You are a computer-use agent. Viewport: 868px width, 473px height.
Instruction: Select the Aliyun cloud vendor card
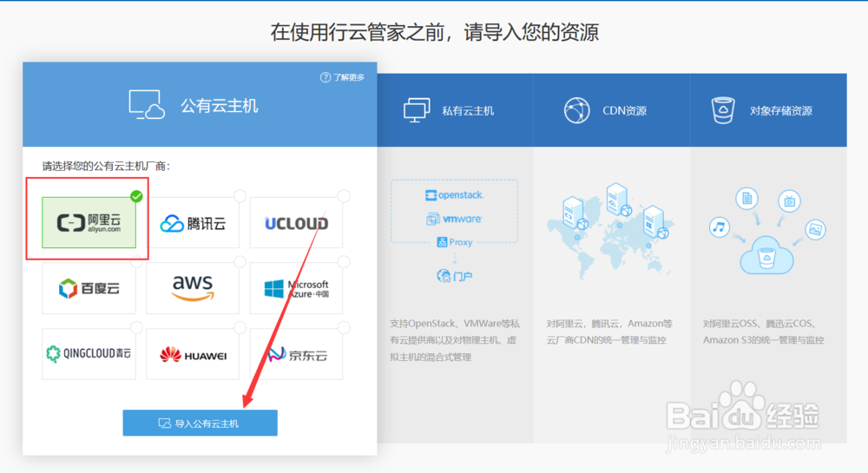89,222
